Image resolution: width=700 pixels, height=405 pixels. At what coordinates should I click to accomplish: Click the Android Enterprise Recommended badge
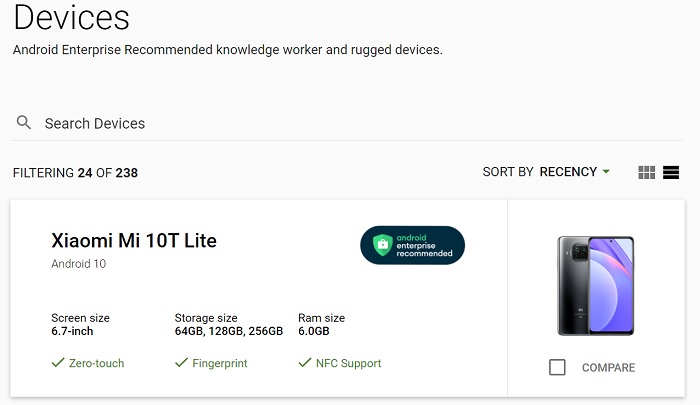click(412, 245)
